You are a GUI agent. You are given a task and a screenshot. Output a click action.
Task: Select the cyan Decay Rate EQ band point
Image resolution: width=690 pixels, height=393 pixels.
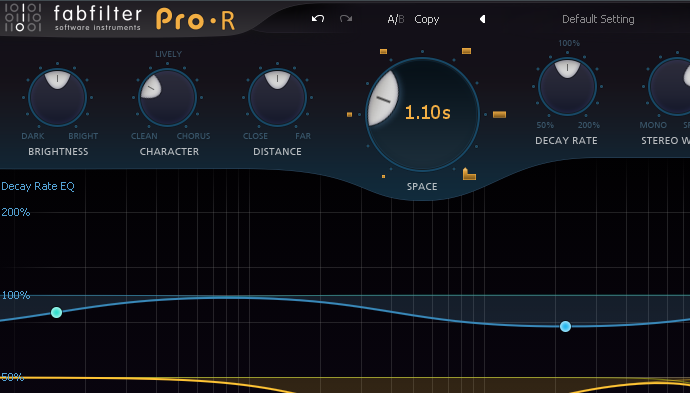[56, 312]
